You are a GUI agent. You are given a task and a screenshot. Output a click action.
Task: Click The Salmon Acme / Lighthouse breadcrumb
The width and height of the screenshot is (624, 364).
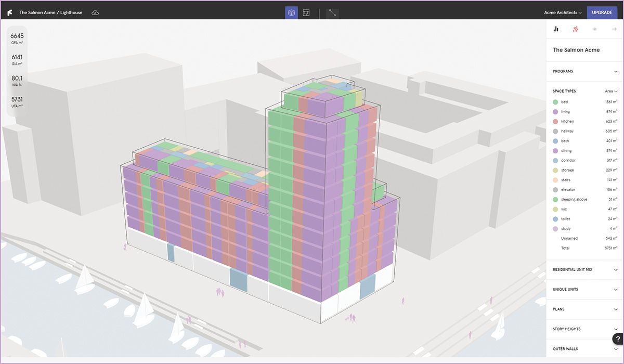coord(51,12)
